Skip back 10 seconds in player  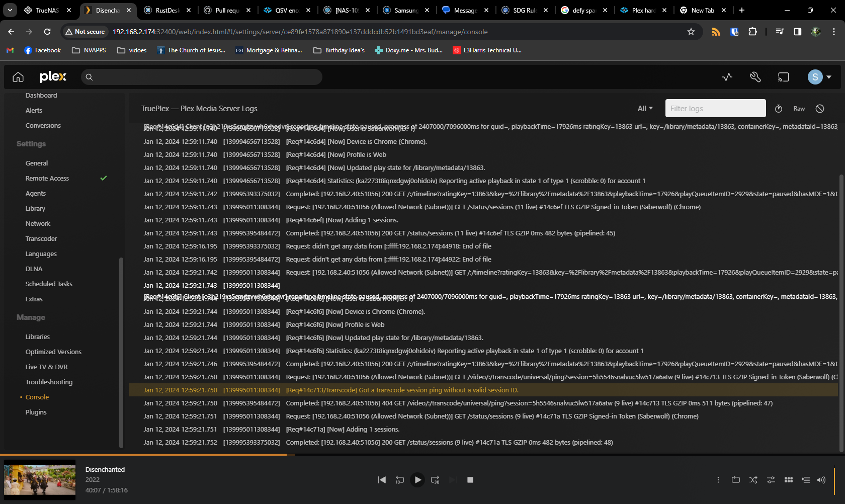[399, 480]
